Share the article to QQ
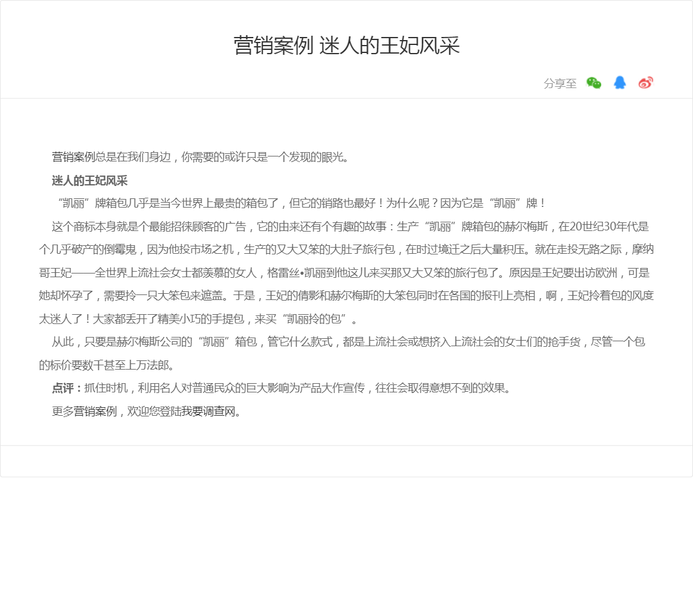693x616 pixels. point(620,83)
